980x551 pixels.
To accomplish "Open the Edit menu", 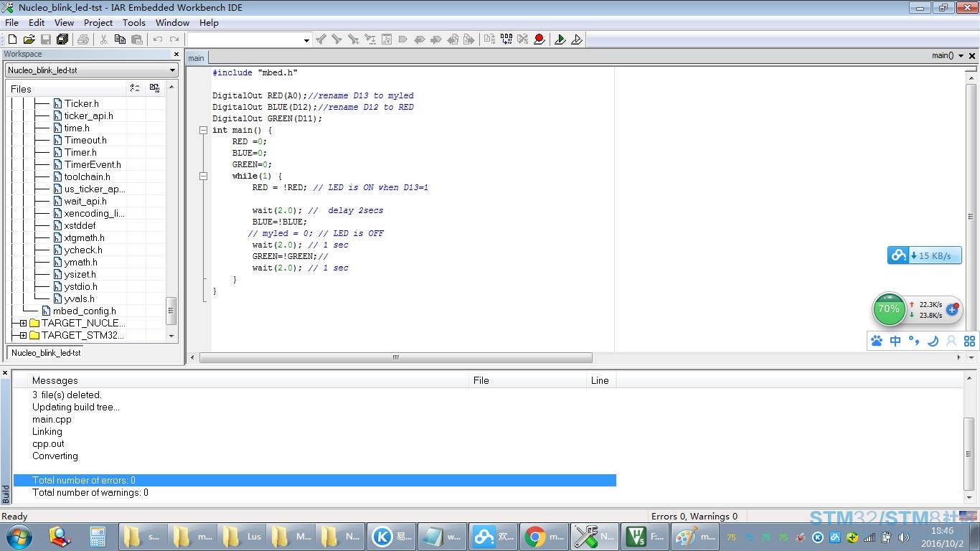I will coord(37,23).
